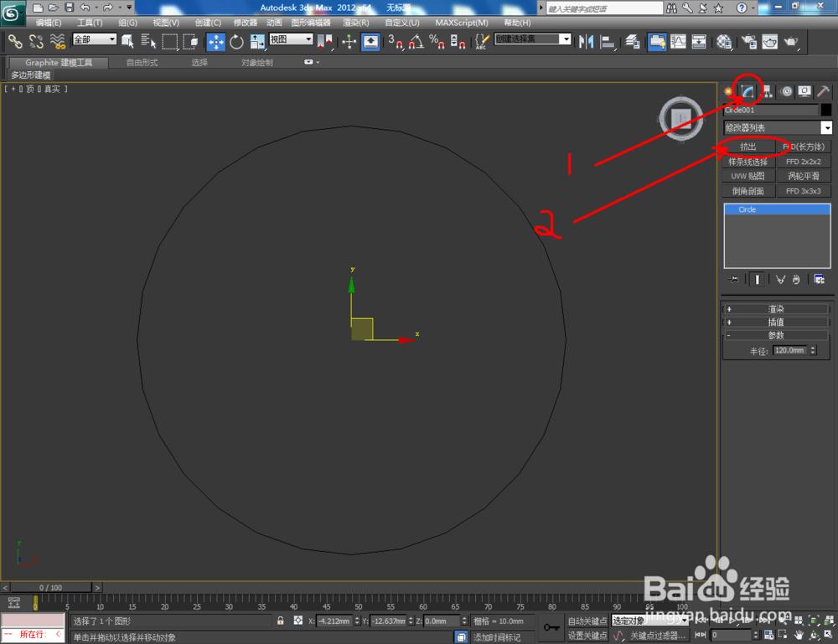Screen dimensions: 838x644
Task: Open the MAXScript(M) menu
Action: click(461, 23)
